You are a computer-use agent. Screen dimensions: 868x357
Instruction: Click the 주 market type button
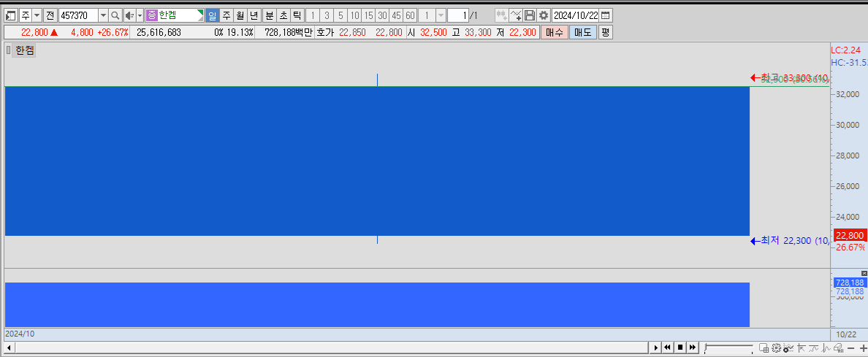coord(26,15)
